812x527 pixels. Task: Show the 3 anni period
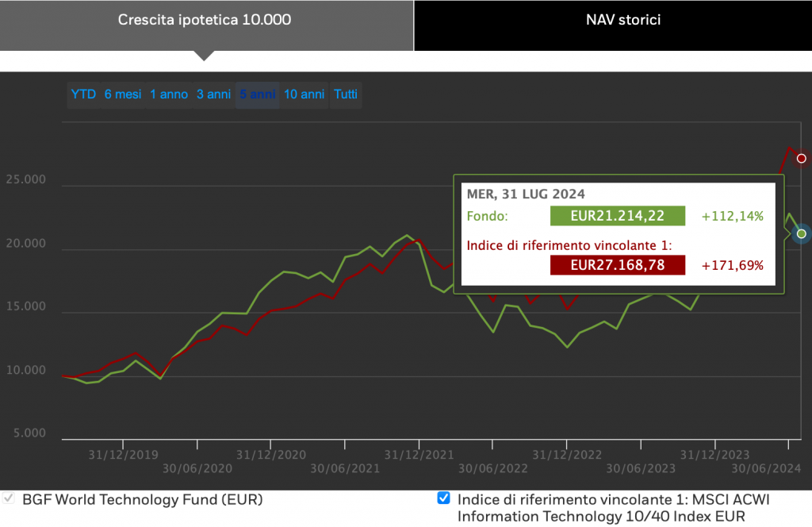tap(213, 94)
